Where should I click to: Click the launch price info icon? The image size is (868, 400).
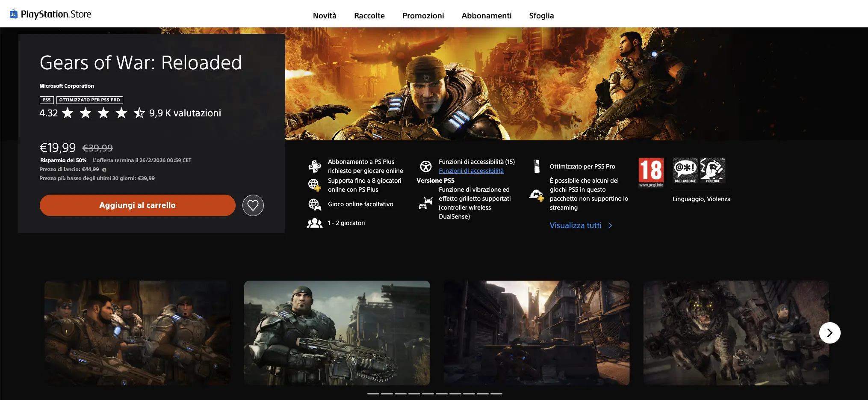click(x=104, y=170)
